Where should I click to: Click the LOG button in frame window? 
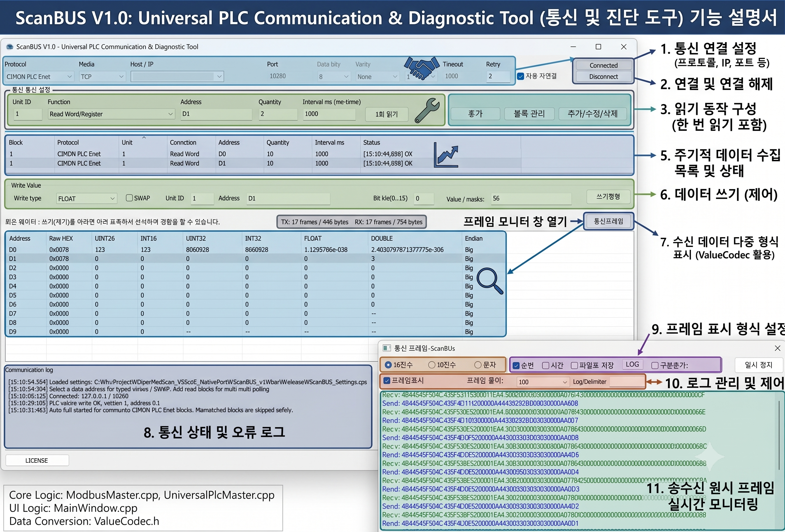pyautogui.click(x=632, y=364)
